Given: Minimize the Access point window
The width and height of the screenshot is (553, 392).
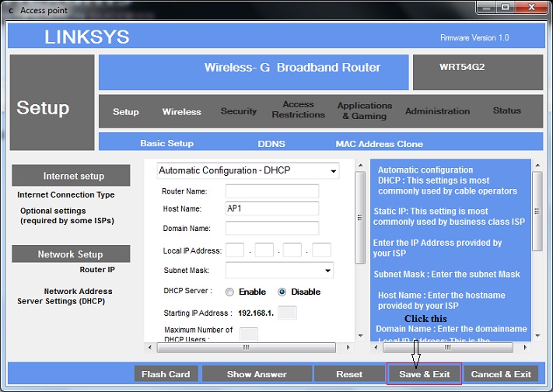Looking at the screenshot, I should pyautogui.click(x=487, y=7).
